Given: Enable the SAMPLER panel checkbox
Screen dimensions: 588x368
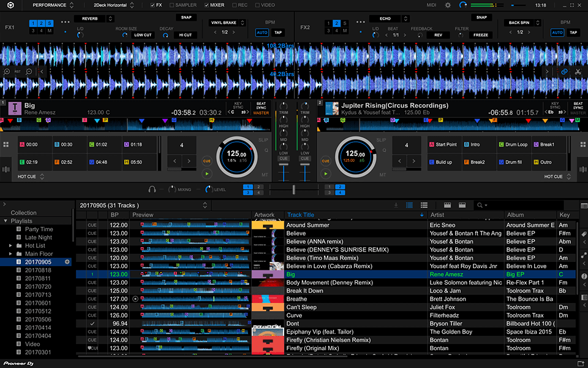Looking at the screenshot, I should coord(171,5).
